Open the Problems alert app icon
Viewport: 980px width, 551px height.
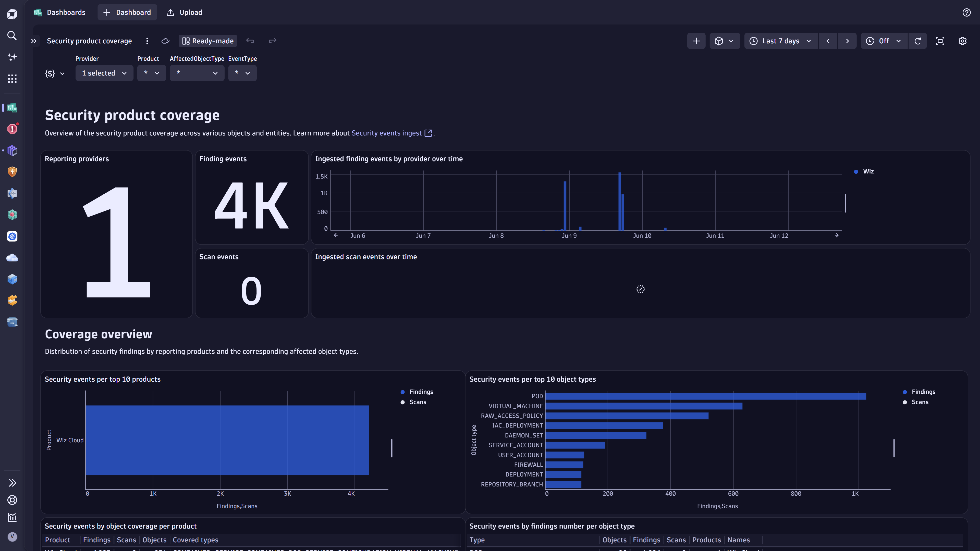point(12,129)
